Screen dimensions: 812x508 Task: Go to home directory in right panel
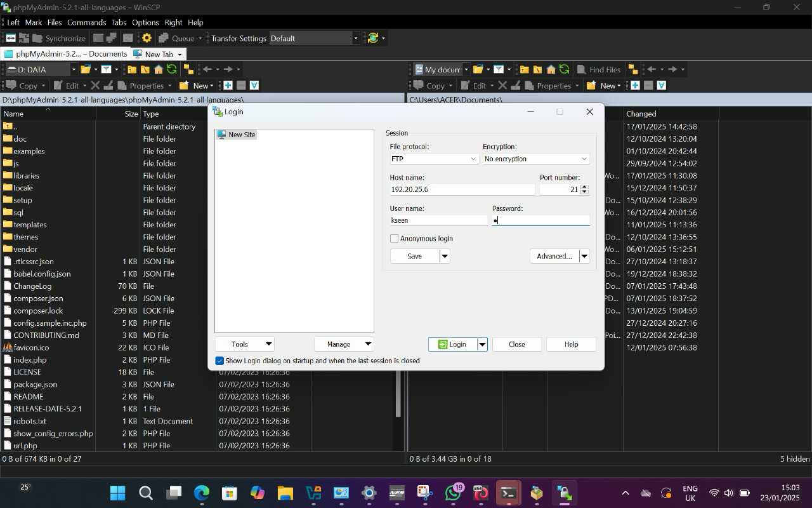coord(551,70)
